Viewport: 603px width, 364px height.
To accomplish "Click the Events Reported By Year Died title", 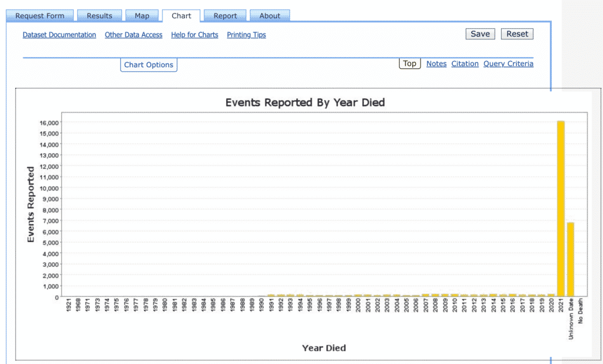I will (305, 102).
